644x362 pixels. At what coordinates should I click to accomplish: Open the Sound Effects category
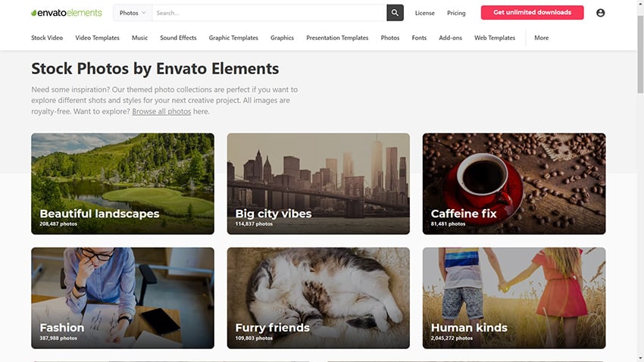point(178,38)
